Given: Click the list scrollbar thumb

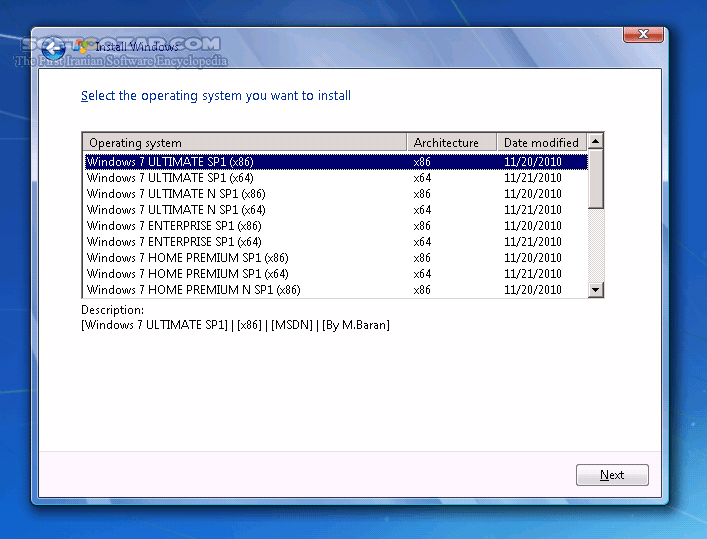Looking at the screenshot, I should [596, 179].
